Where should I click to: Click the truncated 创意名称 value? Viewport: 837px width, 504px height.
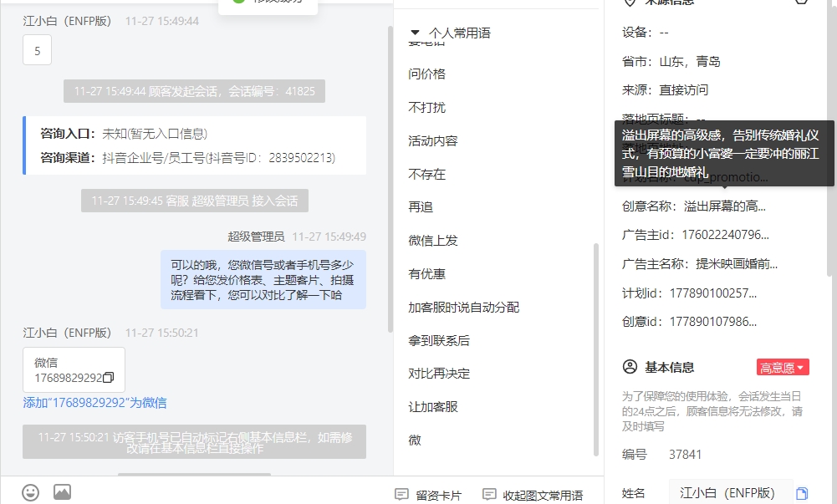tap(725, 206)
